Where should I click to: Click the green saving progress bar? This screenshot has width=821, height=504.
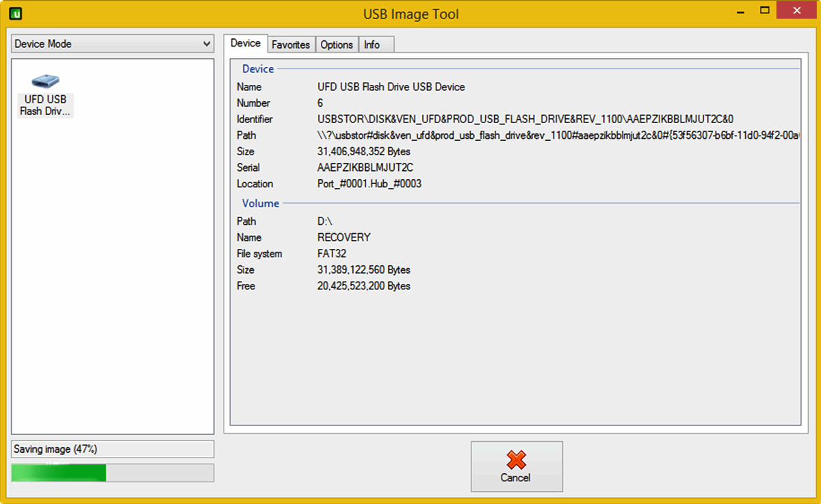tap(59, 473)
